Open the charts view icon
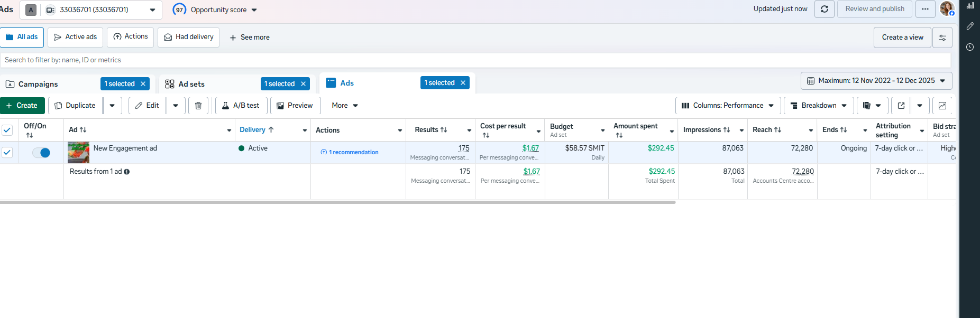 point(942,106)
